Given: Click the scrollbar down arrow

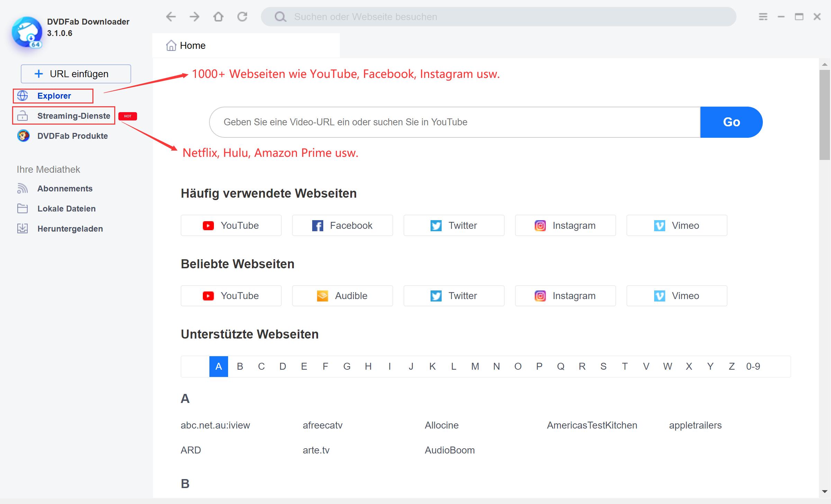Looking at the screenshot, I should tap(825, 492).
